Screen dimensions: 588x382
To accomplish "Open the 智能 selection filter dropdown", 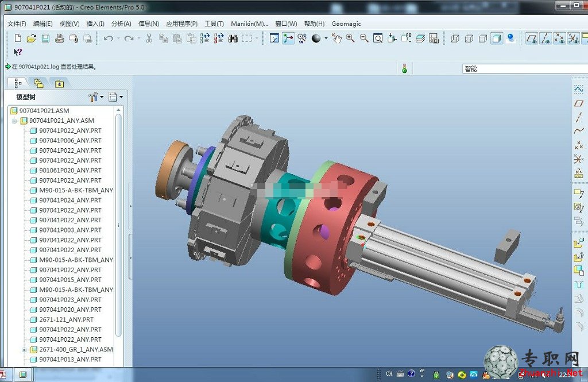I will coord(525,69).
